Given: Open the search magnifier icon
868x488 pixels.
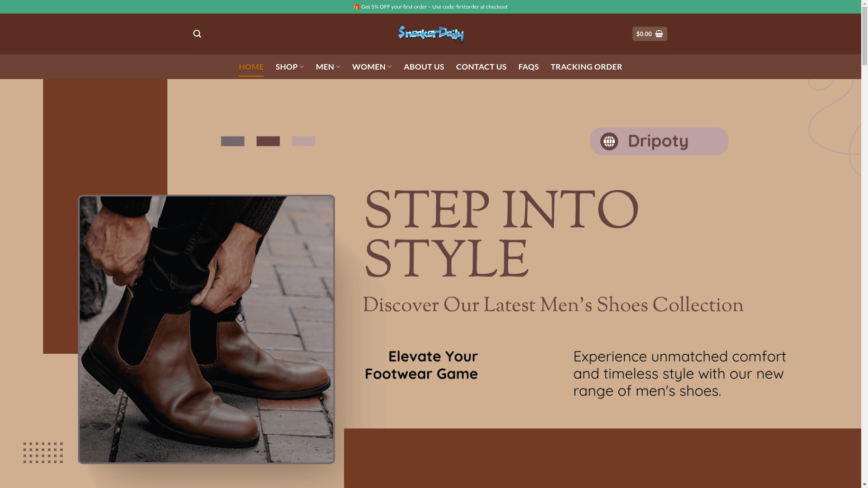Looking at the screenshot, I should coord(197,34).
